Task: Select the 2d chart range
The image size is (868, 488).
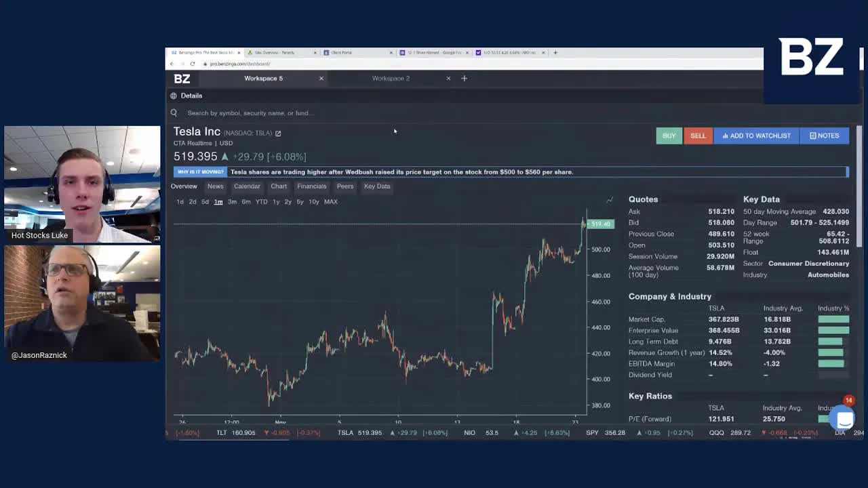Action: coord(193,202)
